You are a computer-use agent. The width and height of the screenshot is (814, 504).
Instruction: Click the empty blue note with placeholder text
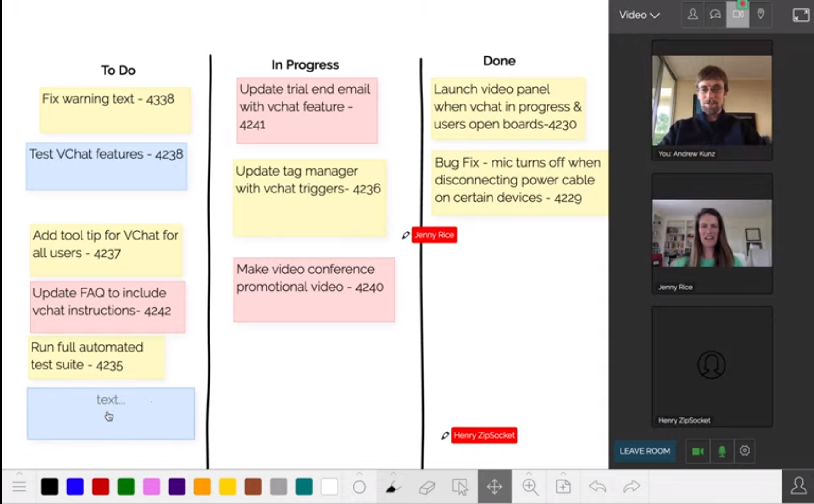coord(111,414)
